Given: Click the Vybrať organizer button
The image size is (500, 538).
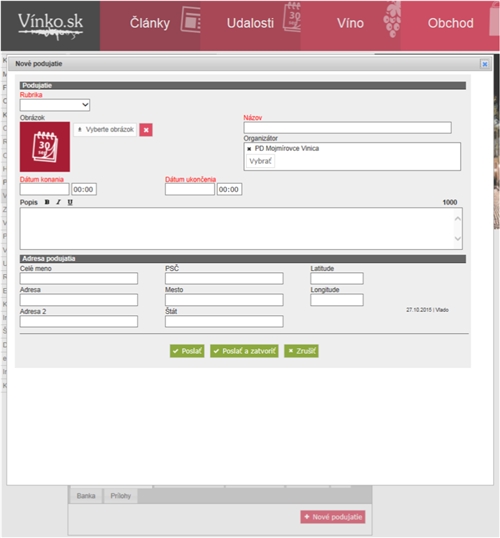Looking at the screenshot, I should (260, 161).
